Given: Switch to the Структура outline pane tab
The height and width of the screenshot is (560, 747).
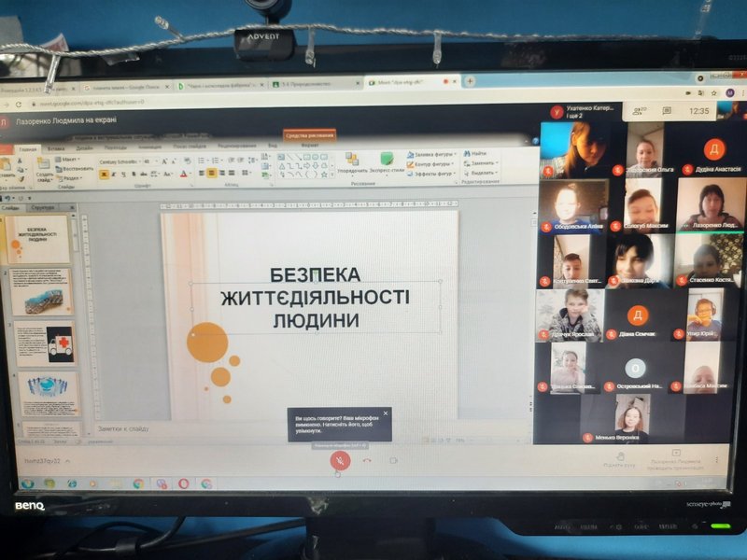Looking at the screenshot, I should point(43,207).
